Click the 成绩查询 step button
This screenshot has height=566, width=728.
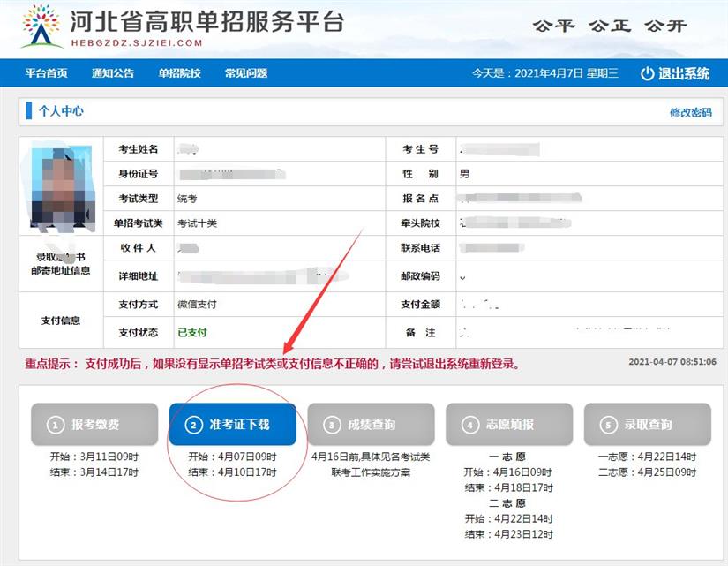(x=371, y=424)
